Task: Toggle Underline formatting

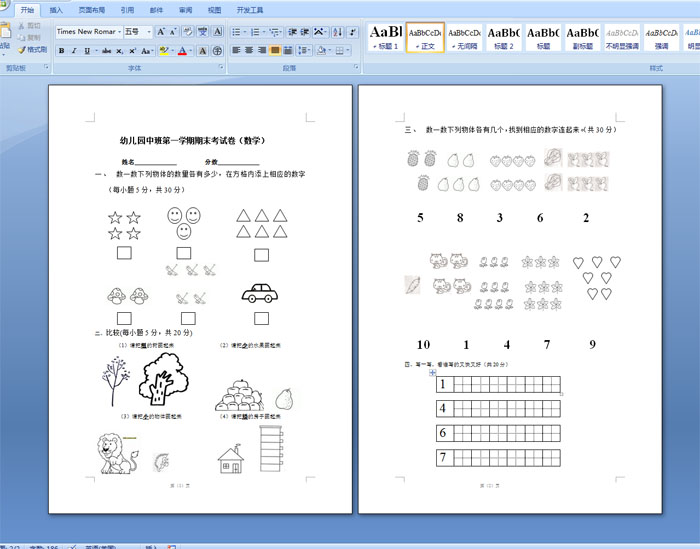Action: [87, 51]
